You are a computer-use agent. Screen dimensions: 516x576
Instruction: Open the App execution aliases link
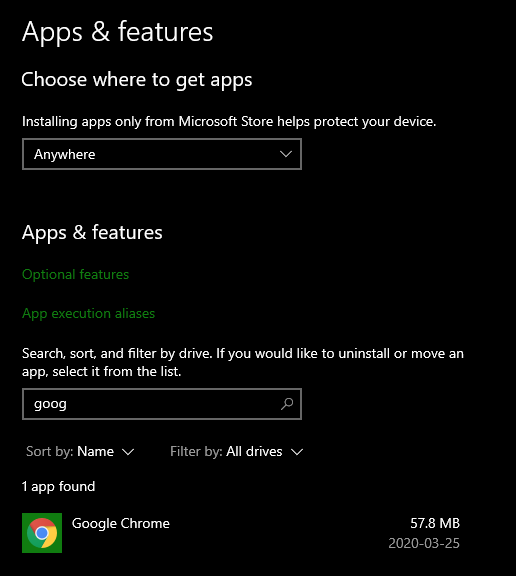click(x=89, y=313)
